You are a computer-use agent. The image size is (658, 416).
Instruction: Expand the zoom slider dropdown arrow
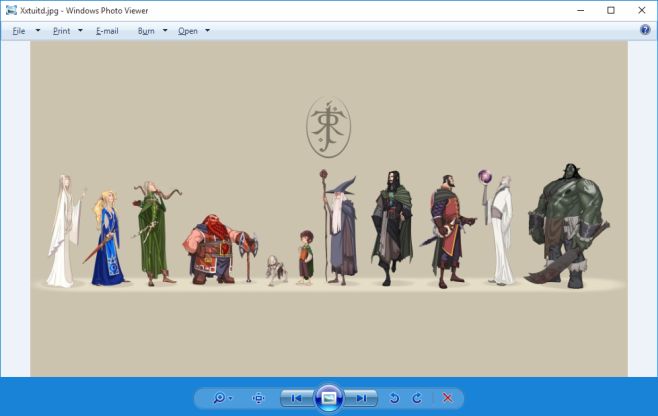230,398
